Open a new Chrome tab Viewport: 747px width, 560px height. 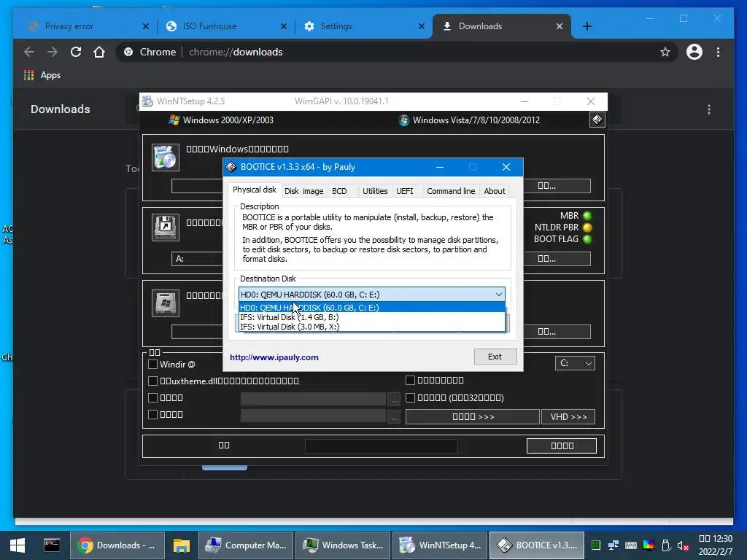pos(587,26)
